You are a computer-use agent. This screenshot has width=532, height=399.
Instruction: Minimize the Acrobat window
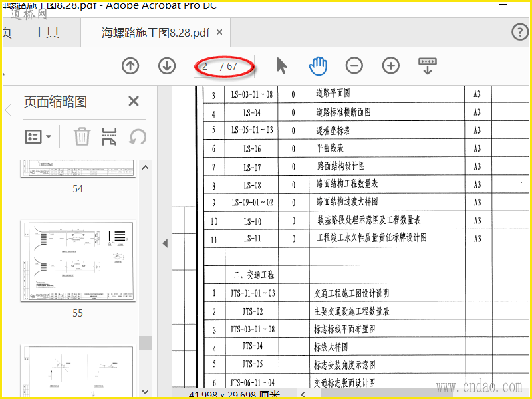point(503,5)
